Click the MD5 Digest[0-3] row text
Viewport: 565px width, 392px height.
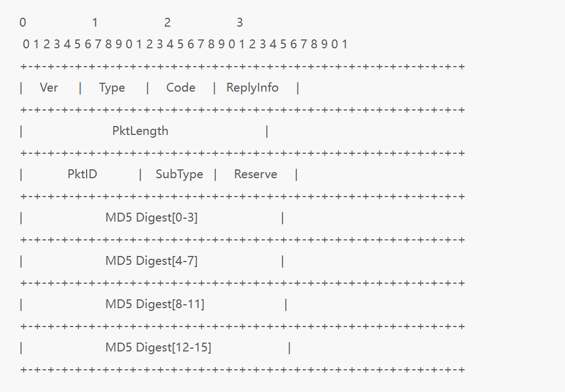pos(152,218)
